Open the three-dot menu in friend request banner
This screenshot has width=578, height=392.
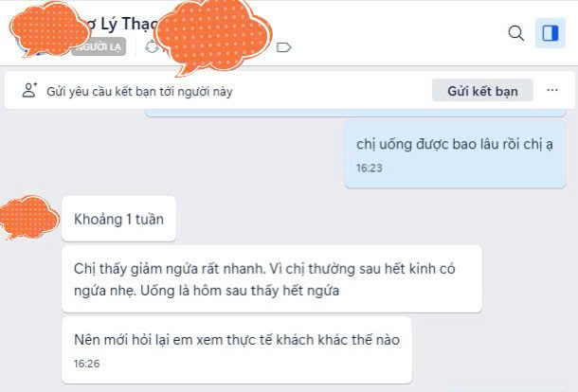[x=551, y=90]
